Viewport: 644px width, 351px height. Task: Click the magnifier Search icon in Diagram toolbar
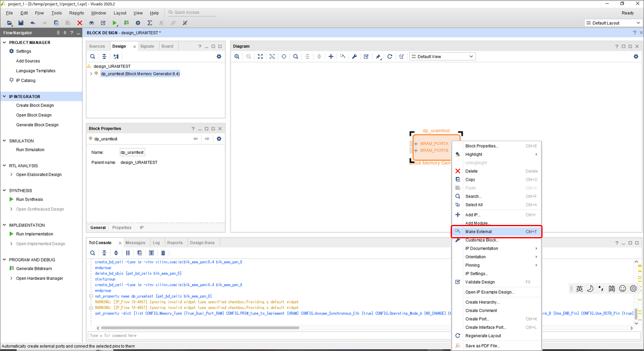click(296, 57)
